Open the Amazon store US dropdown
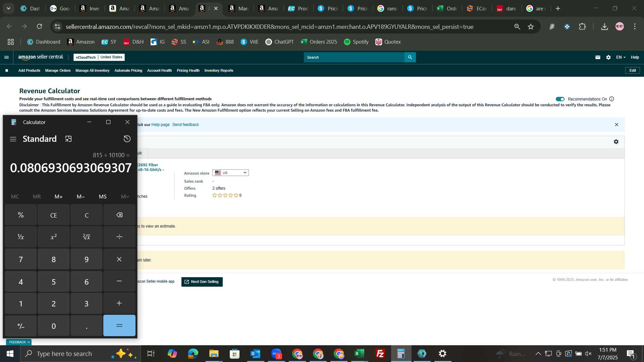This screenshot has width=644, height=362. [x=230, y=173]
